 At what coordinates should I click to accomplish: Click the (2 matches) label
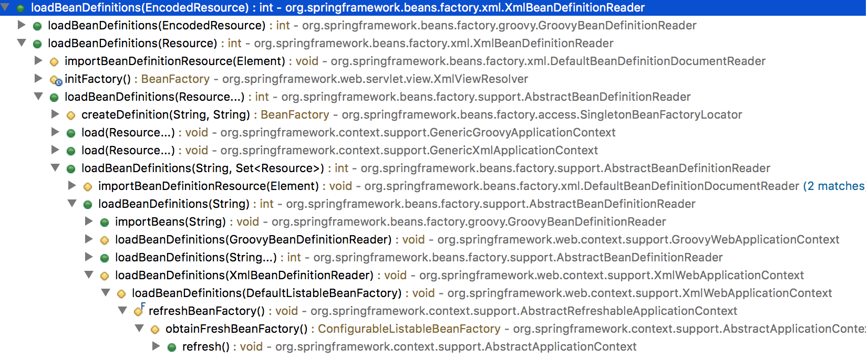(x=834, y=186)
